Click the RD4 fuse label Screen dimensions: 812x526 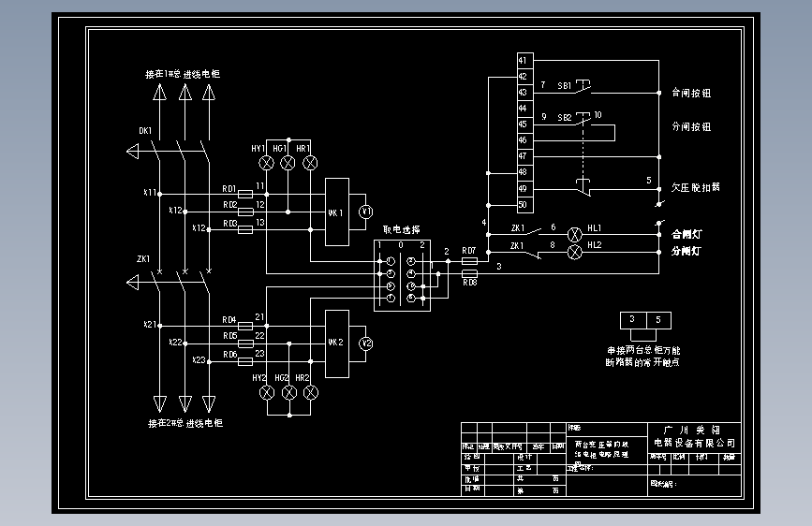point(229,320)
